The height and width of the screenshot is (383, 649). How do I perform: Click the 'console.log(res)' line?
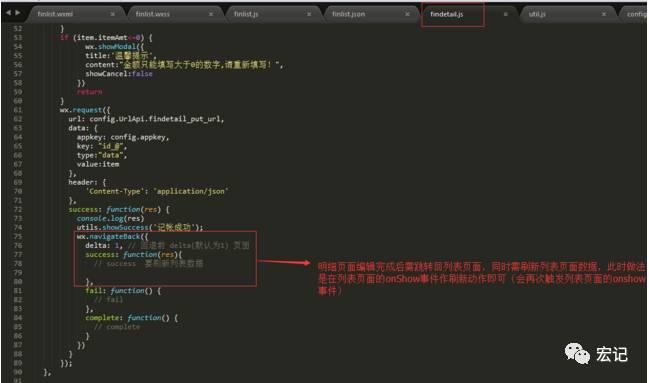pyautogui.click(x=110, y=218)
